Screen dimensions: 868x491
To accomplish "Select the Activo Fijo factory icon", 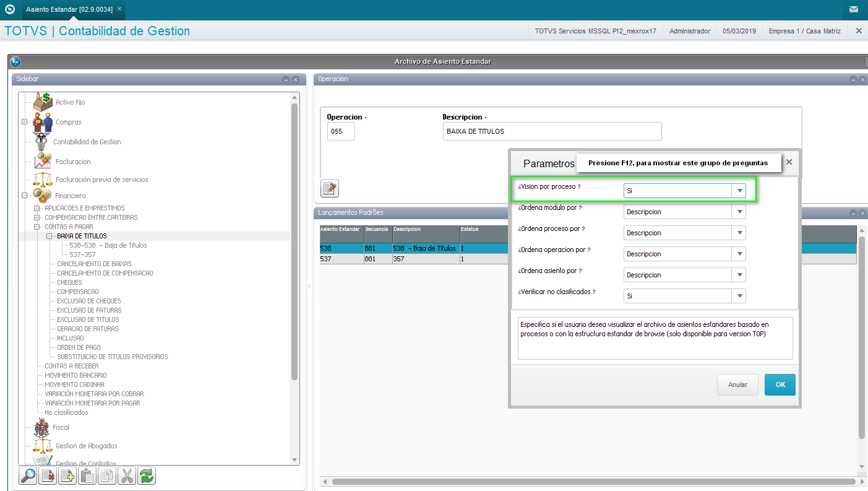I will click(x=43, y=102).
